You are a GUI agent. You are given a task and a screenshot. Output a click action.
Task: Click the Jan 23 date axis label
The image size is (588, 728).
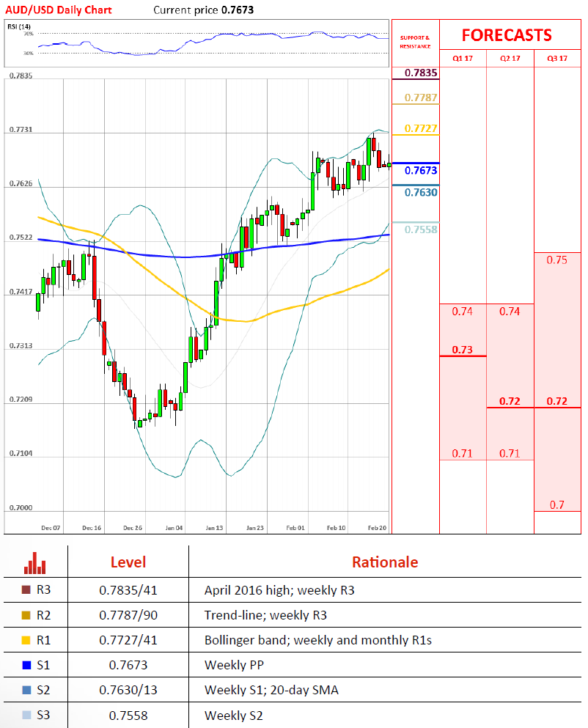click(x=254, y=528)
